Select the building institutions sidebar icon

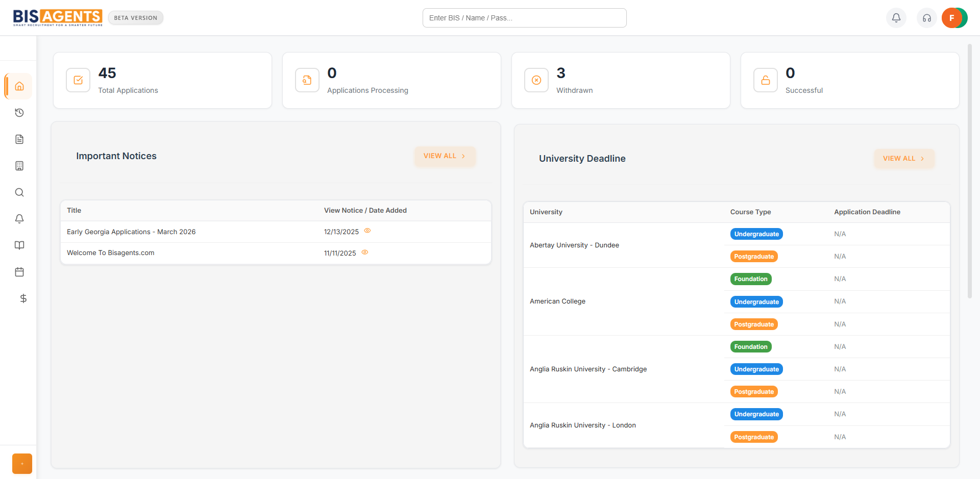[x=19, y=166]
